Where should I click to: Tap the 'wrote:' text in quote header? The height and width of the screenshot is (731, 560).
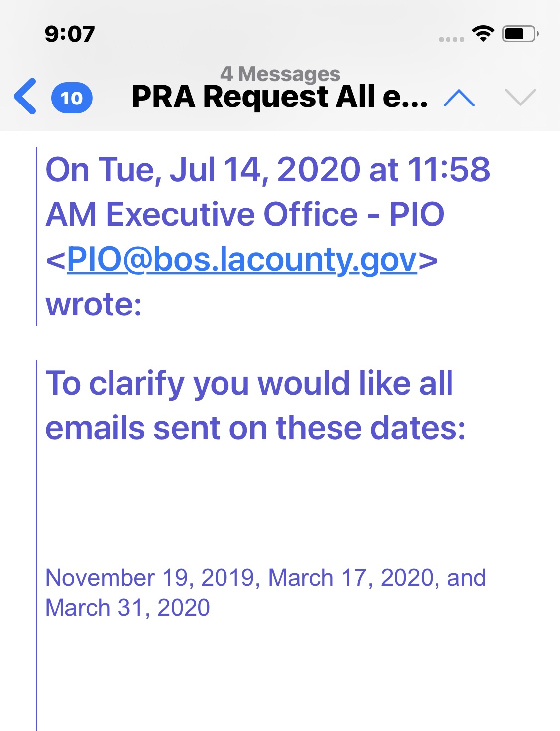[94, 304]
